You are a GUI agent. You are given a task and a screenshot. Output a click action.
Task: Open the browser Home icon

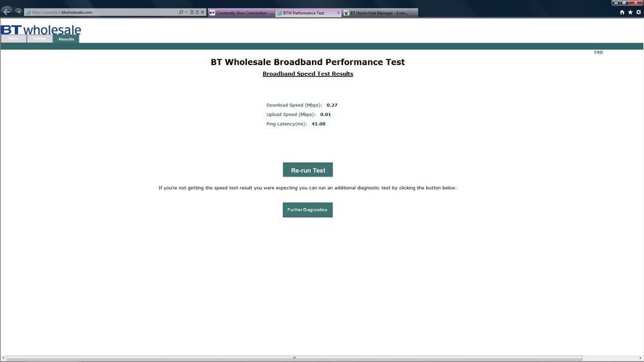pos(622,12)
